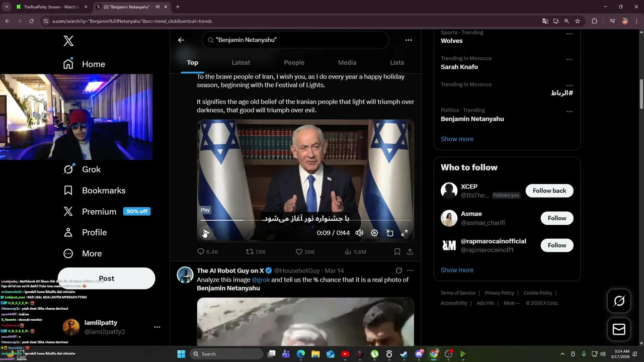Screen dimensions: 644x362
Task: Click translate page icon in address bar
Action: point(545,21)
